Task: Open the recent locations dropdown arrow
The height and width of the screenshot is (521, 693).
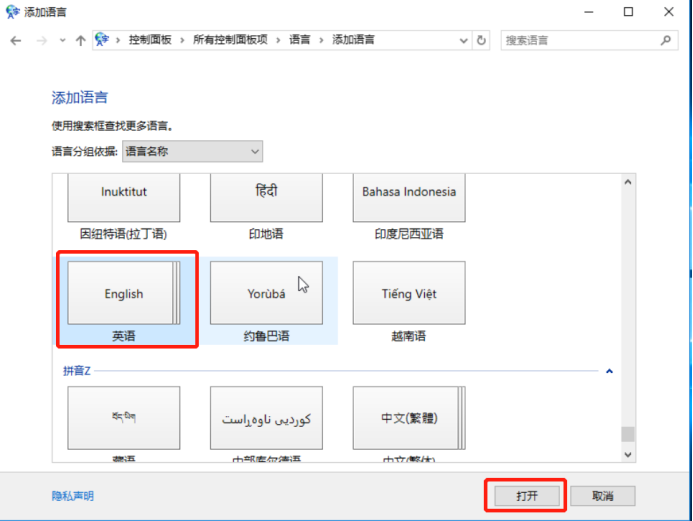Action: [61, 41]
